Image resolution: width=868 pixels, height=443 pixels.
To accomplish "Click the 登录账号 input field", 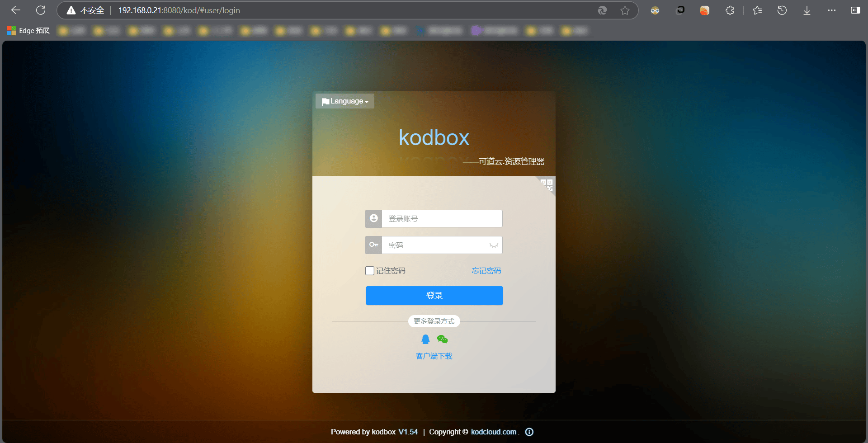I will point(442,219).
